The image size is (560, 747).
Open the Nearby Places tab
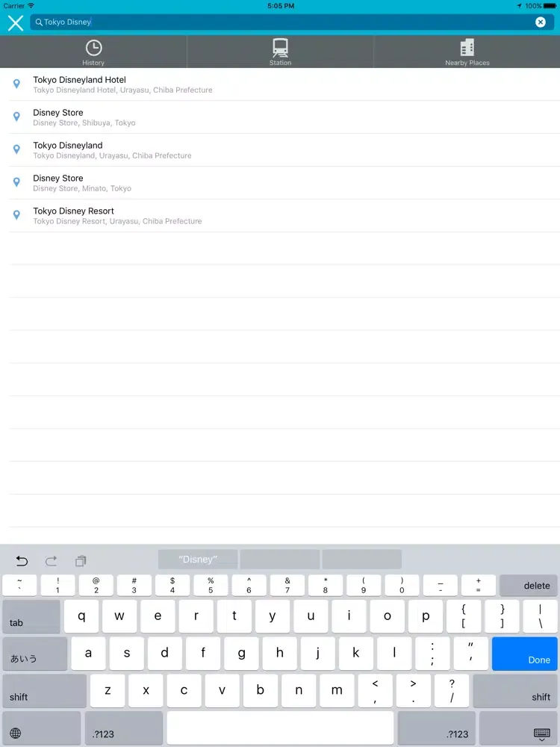click(467, 52)
